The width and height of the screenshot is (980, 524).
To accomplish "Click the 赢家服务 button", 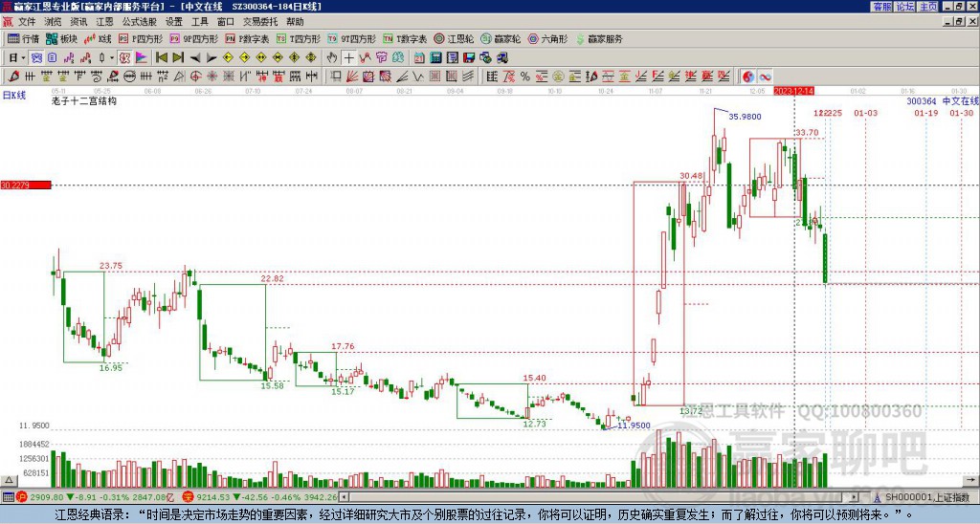I will (599, 38).
